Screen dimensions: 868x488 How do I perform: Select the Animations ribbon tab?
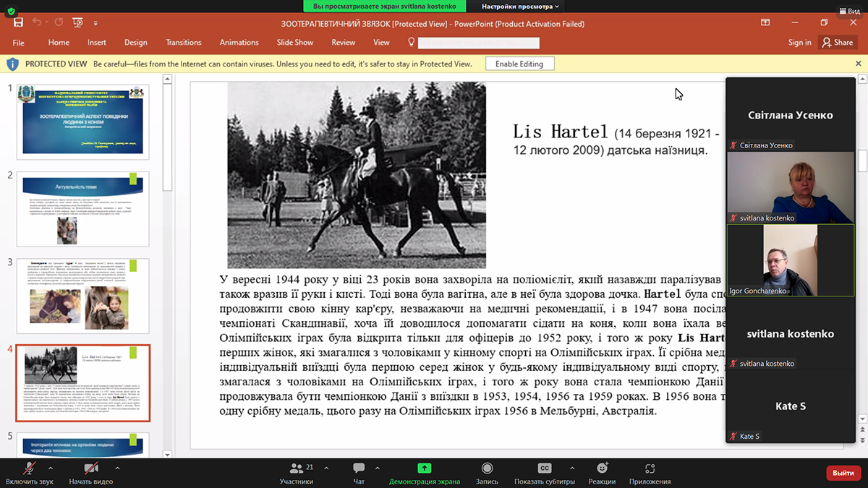coord(239,43)
